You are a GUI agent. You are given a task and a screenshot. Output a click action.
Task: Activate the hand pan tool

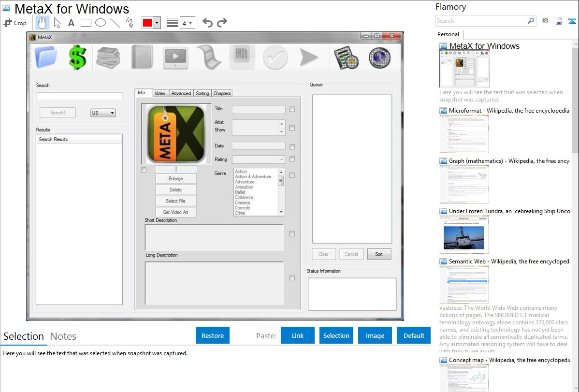pos(42,23)
